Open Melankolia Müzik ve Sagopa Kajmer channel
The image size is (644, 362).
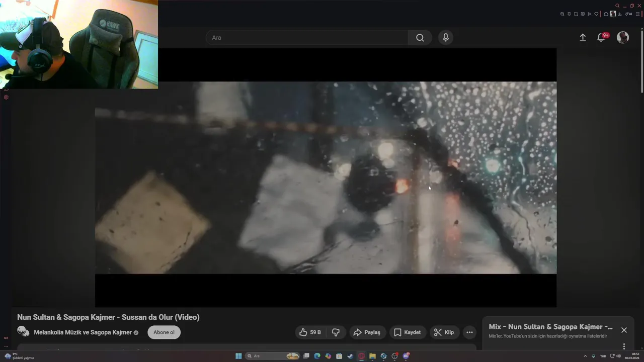(x=83, y=332)
